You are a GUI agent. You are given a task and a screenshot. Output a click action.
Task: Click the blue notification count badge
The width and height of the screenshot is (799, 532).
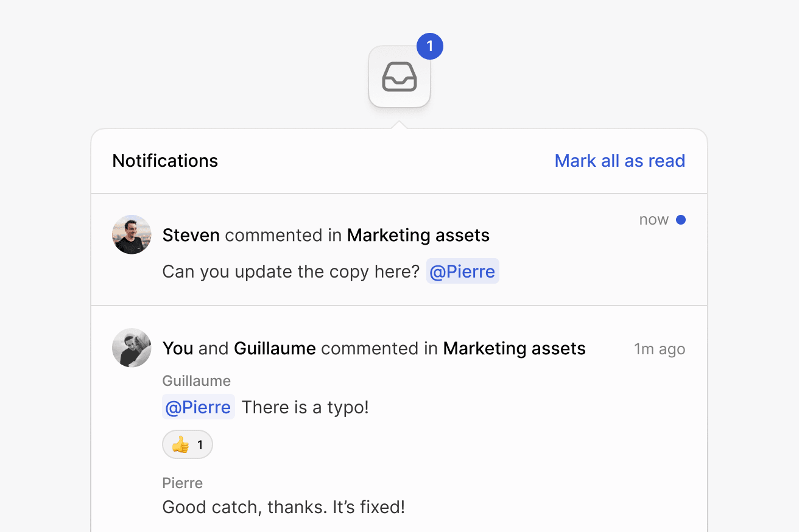(x=430, y=46)
